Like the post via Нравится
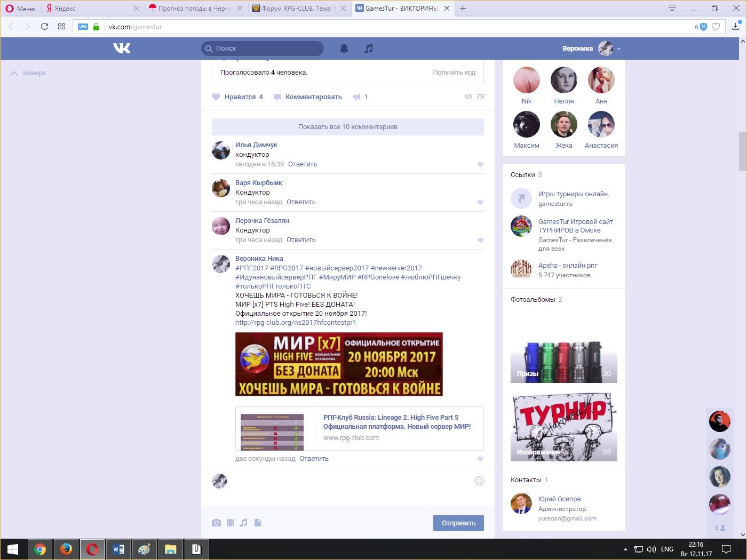Image resolution: width=747 pixels, height=560 pixels. click(x=237, y=97)
